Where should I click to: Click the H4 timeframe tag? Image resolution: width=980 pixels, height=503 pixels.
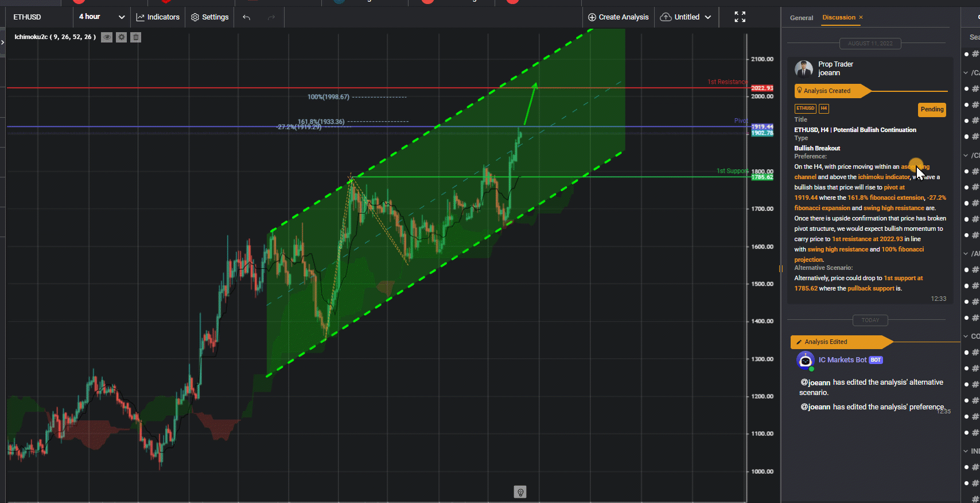[x=823, y=108]
